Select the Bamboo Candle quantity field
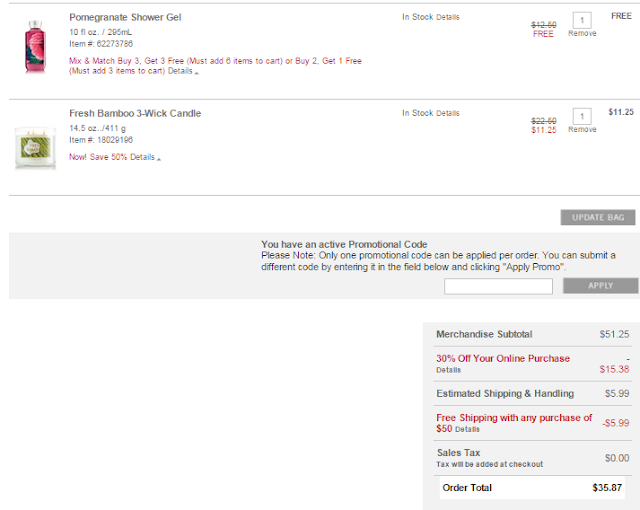The height and width of the screenshot is (510, 640). (582, 116)
